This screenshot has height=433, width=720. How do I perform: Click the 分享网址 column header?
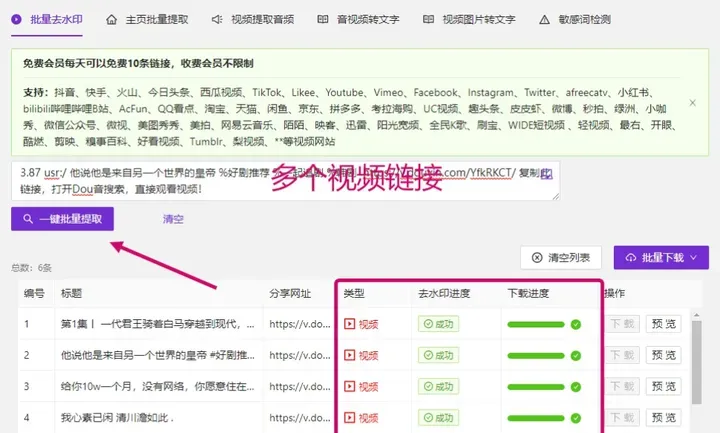point(290,293)
